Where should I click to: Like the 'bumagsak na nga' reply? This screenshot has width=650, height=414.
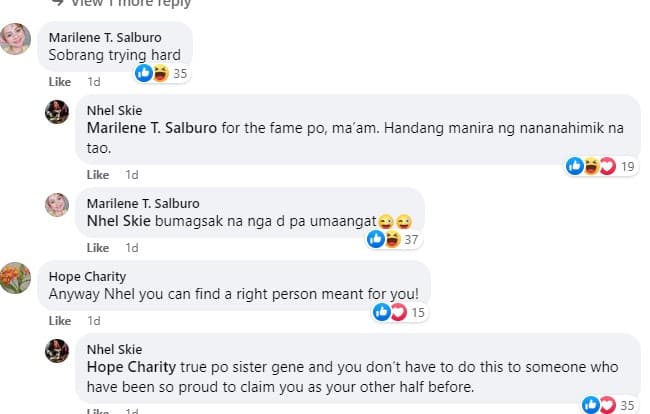pyautogui.click(x=98, y=247)
